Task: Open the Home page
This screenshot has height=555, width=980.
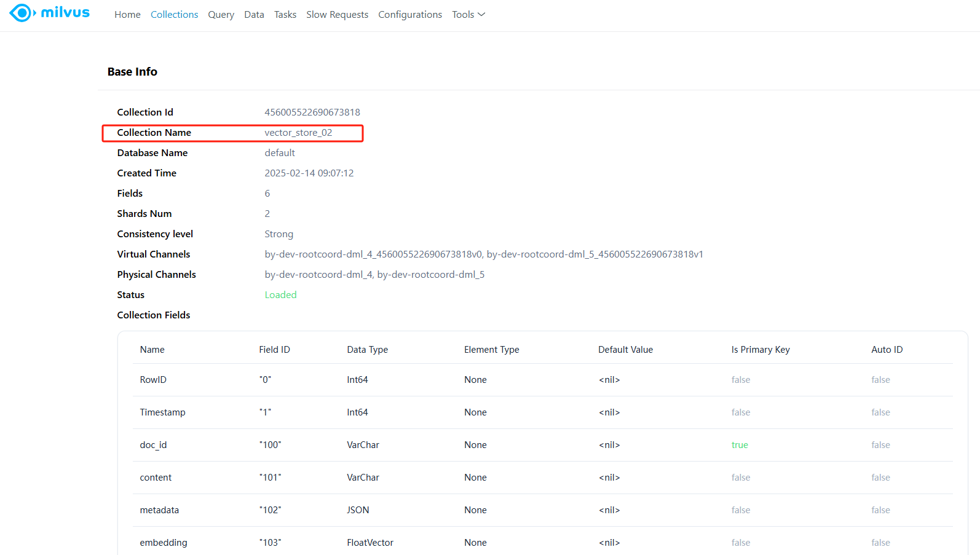Action: pos(127,15)
